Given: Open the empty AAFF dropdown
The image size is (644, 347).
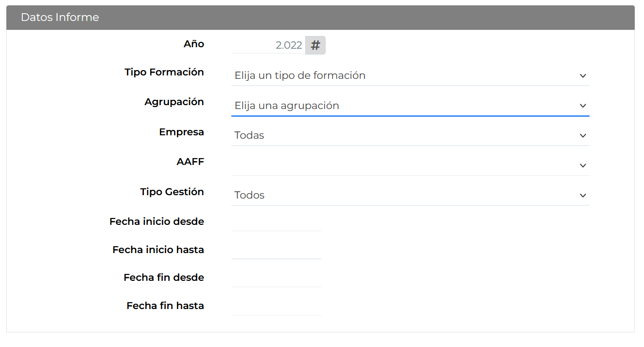Looking at the screenshot, I should (x=410, y=165).
